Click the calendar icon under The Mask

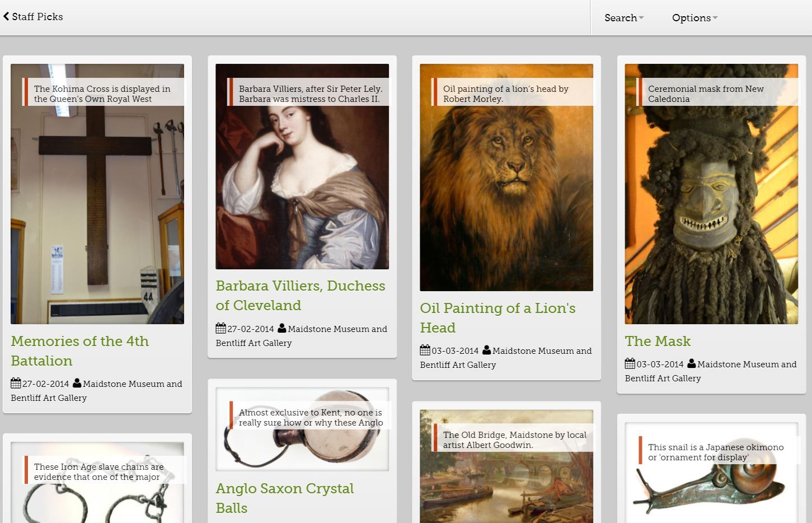click(x=630, y=364)
